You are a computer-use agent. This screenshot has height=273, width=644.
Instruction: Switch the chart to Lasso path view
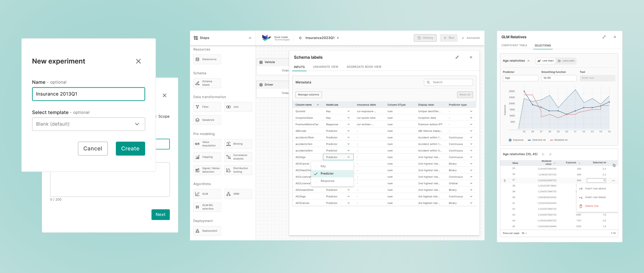pos(566,61)
